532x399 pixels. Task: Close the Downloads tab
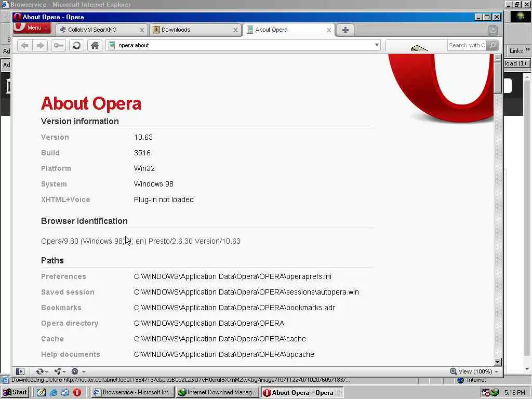(235, 30)
